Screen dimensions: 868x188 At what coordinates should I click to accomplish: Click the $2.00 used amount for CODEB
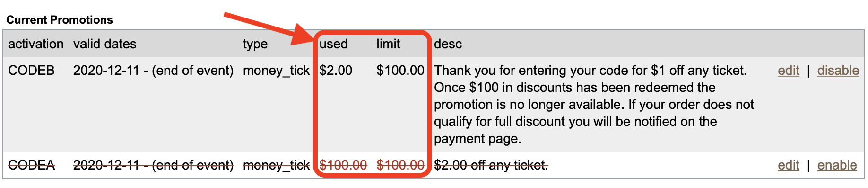pyautogui.click(x=336, y=71)
